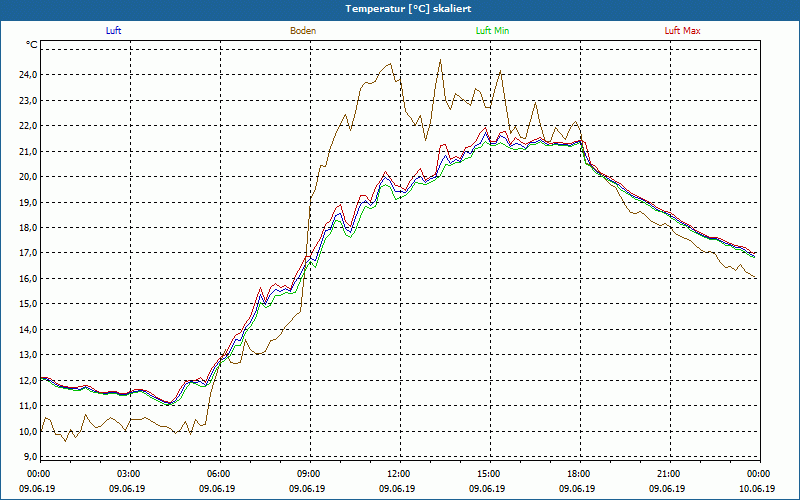Click the 24,0 y-axis value
Screen dimensions: 800x500
[x=29, y=75]
